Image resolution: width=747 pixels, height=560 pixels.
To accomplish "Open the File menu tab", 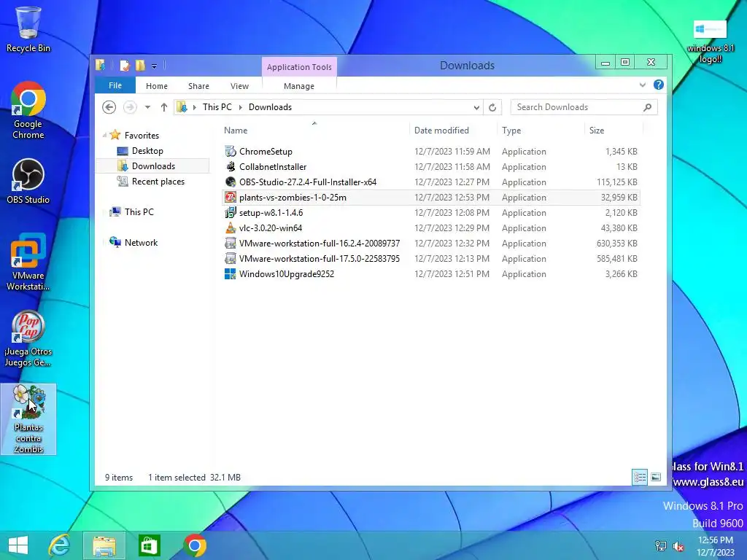I will pyautogui.click(x=115, y=85).
